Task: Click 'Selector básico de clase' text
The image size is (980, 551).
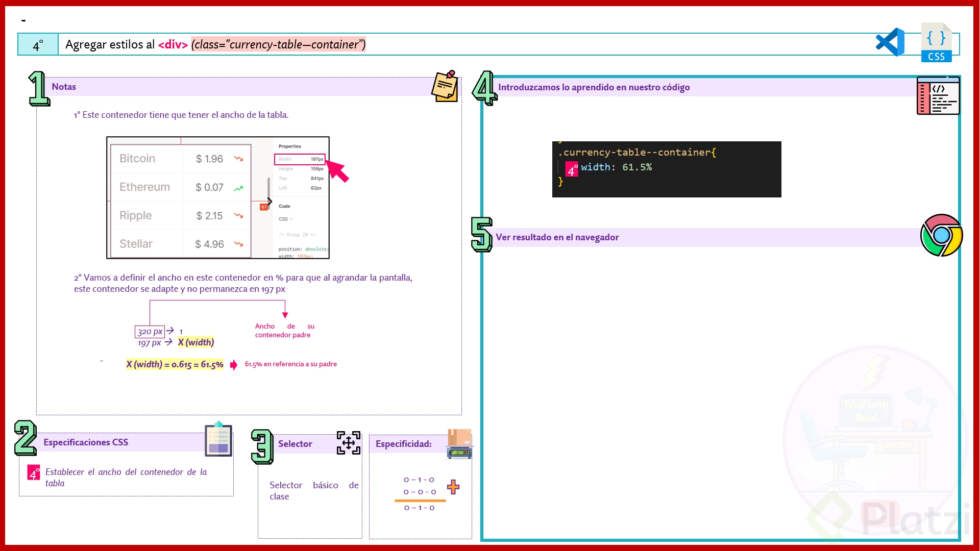Action: tap(314, 491)
